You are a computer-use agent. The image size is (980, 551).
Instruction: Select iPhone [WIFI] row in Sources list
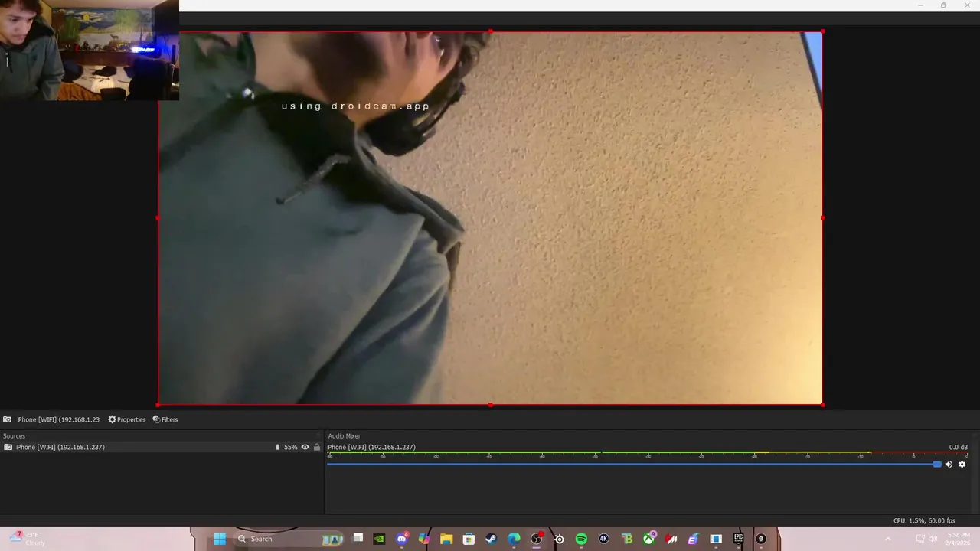coord(162,447)
